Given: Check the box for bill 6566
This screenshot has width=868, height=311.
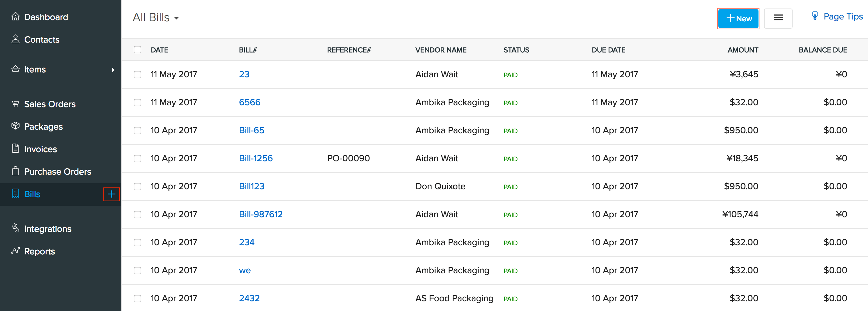Looking at the screenshot, I should pos(137,102).
